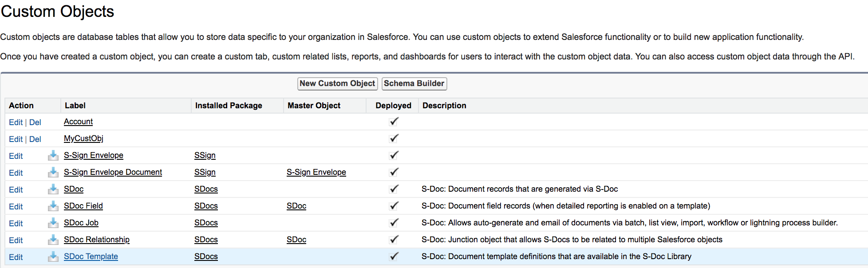
Task: Edit the Account custom object
Action: 16,122
